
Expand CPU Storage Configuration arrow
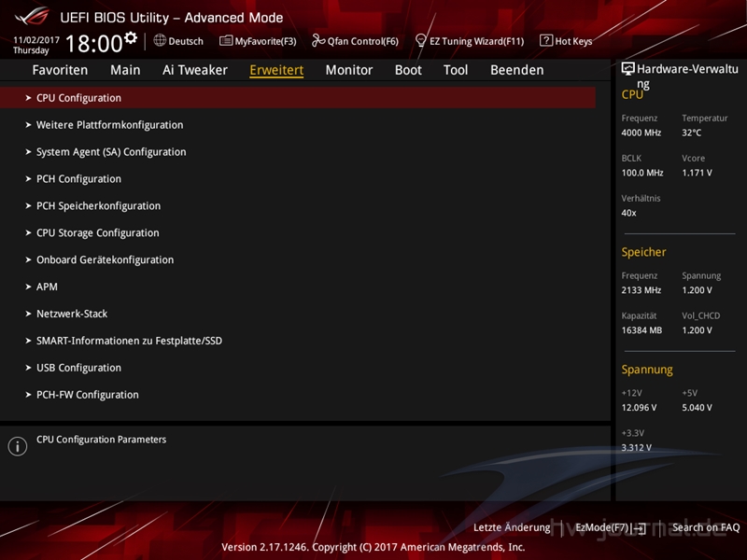pyautogui.click(x=28, y=232)
